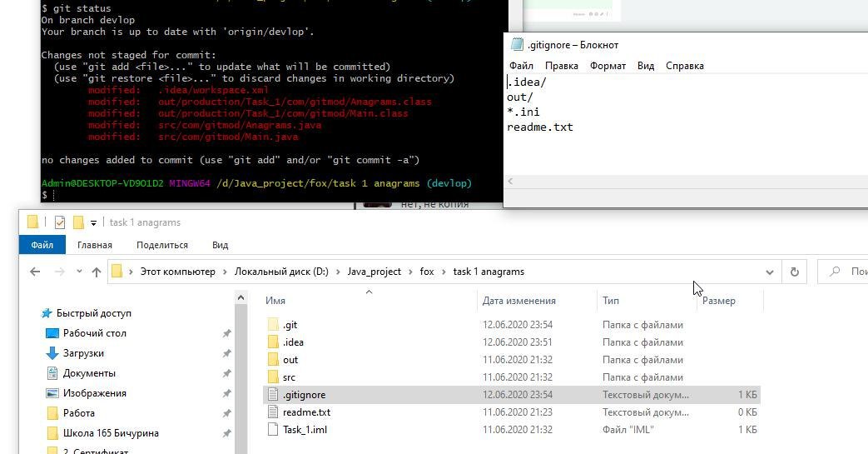The image size is (868, 454).
Task: Select the readme.txt file icon
Action: 272,412
